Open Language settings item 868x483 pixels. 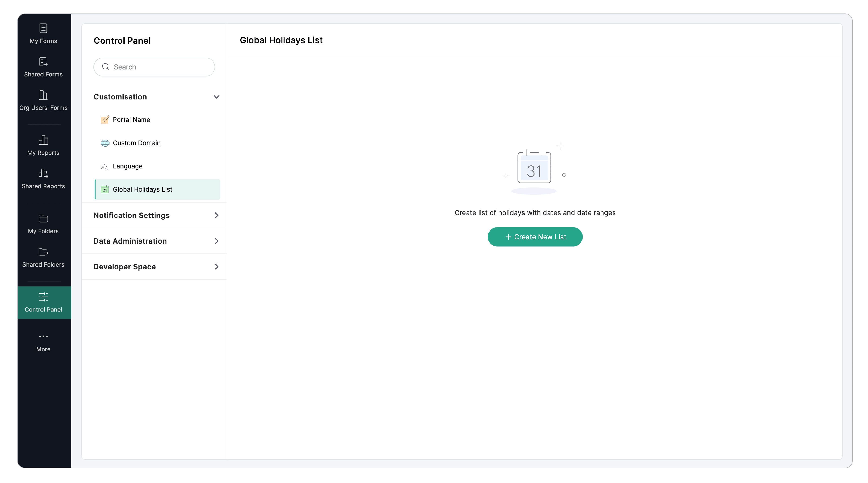coord(127,166)
